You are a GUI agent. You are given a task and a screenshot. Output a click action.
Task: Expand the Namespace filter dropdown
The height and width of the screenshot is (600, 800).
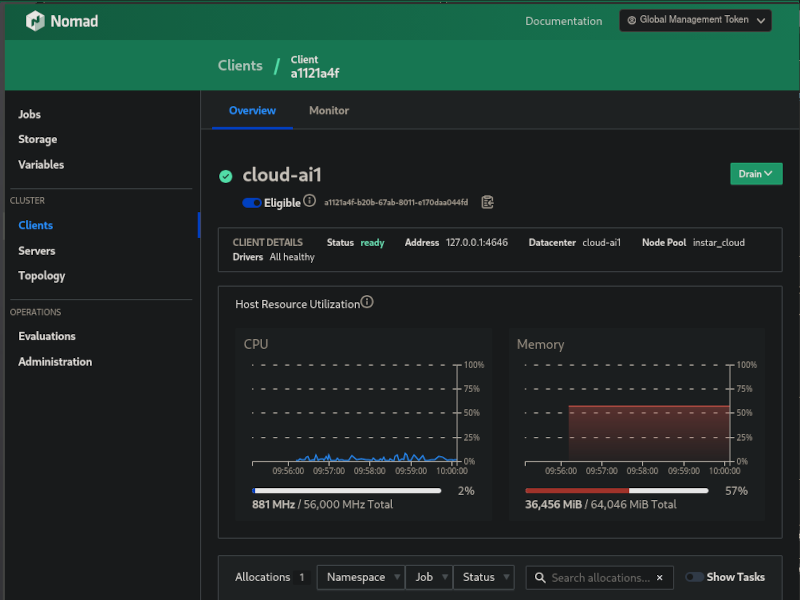pyautogui.click(x=360, y=577)
